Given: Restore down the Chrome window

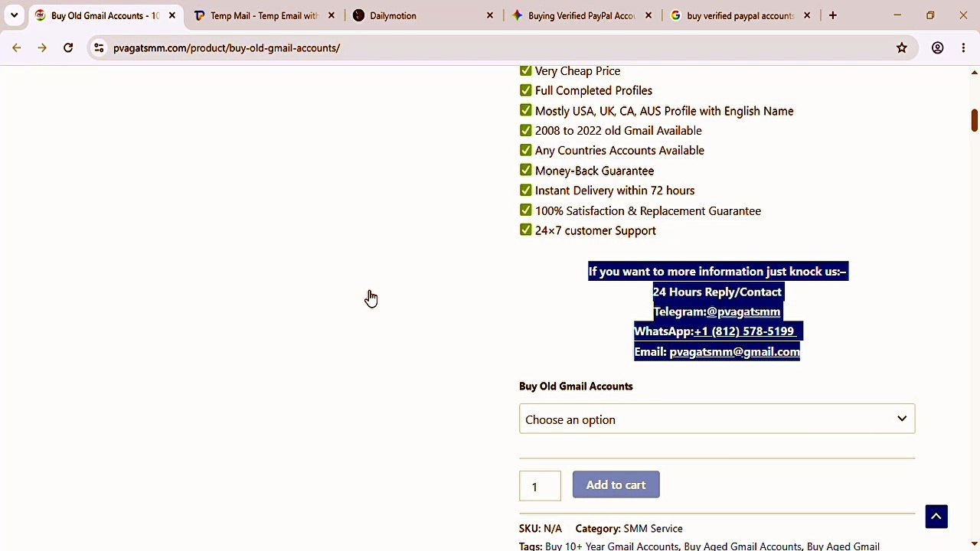Looking at the screenshot, I should tap(930, 15).
